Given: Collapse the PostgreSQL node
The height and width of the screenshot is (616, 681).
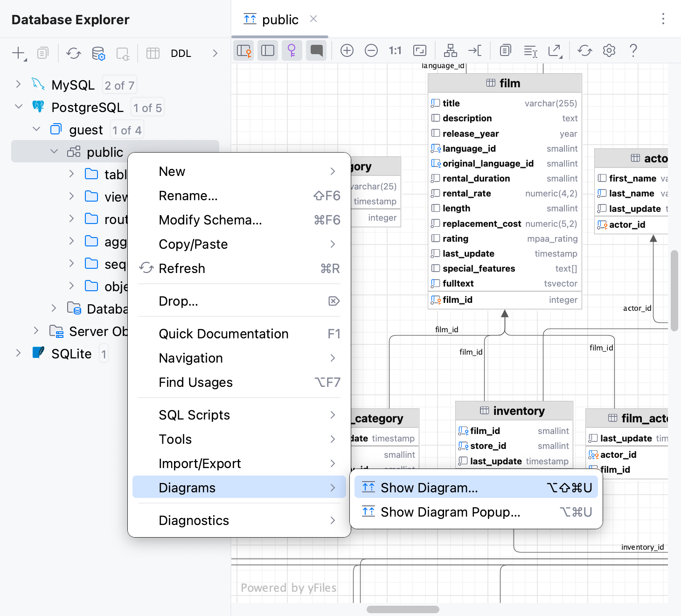Looking at the screenshot, I should tap(19, 106).
